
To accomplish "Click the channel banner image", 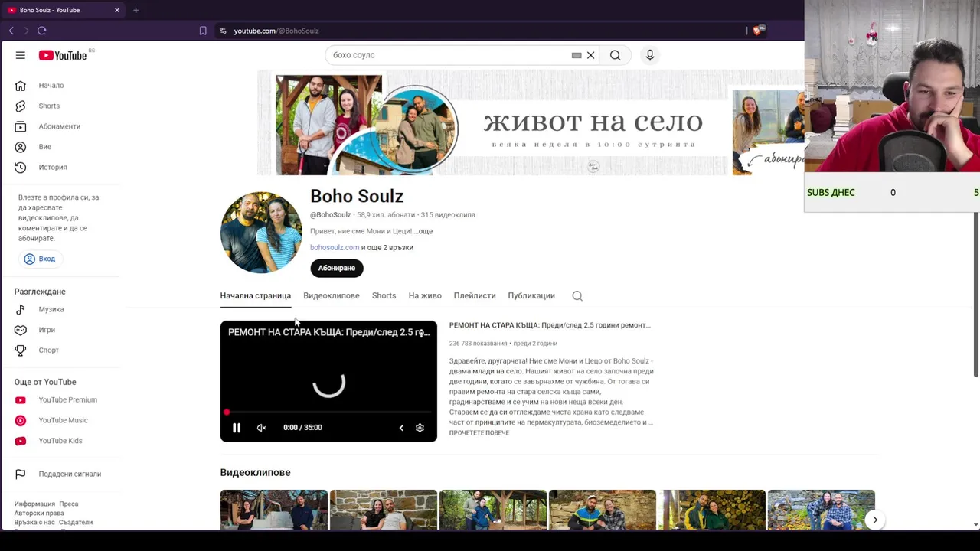I will click(x=531, y=122).
